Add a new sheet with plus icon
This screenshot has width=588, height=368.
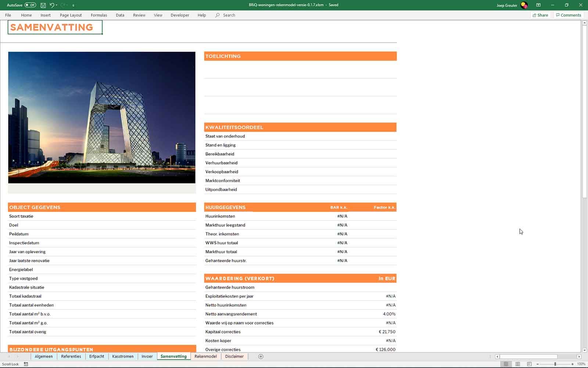[x=261, y=357]
